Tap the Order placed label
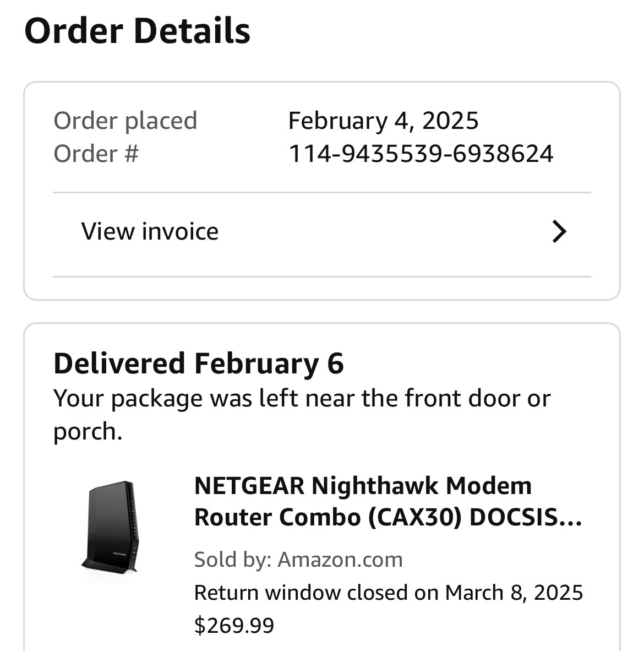The image size is (644, 651). [125, 121]
